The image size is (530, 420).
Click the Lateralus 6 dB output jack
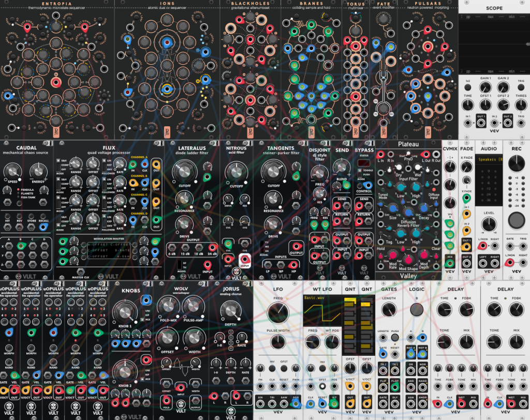(x=171, y=247)
